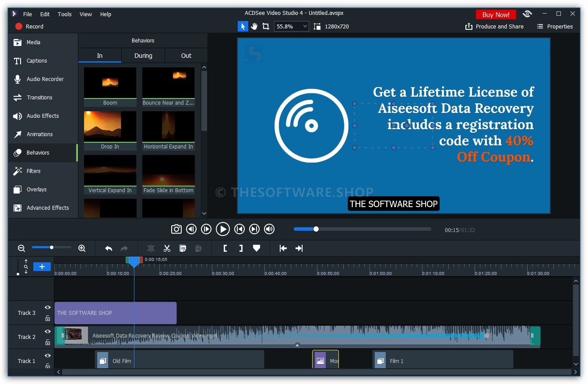This screenshot has width=588, height=384.
Task: Switch to the During behaviors tab
Action: (143, 56)
